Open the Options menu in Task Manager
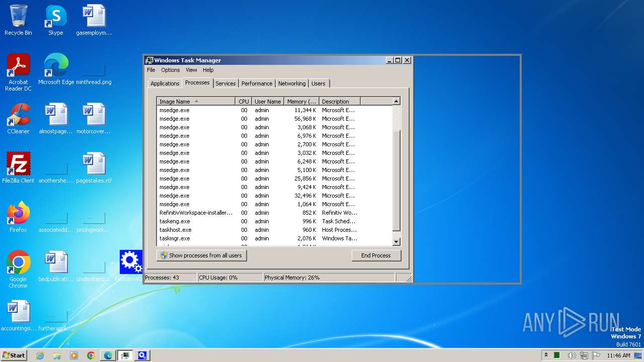The width and height of the screenshot is (644, 362). pyautogui.click(x=171, y=70)
